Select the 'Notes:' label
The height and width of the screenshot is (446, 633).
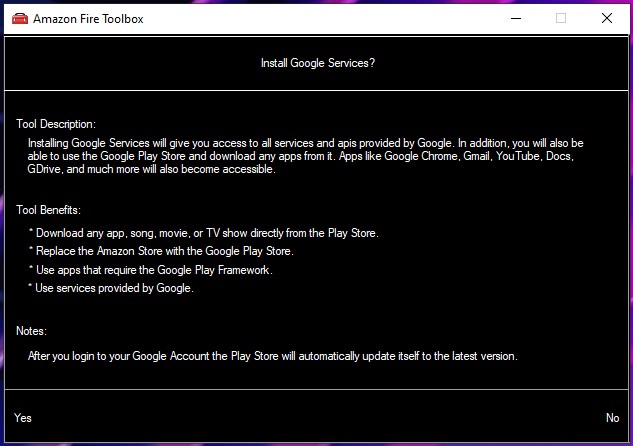tap(32, 331)
